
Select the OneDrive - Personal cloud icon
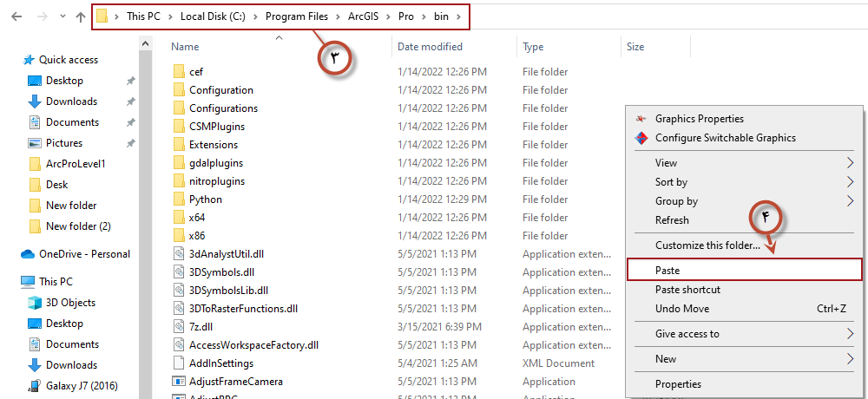[27, 254]
